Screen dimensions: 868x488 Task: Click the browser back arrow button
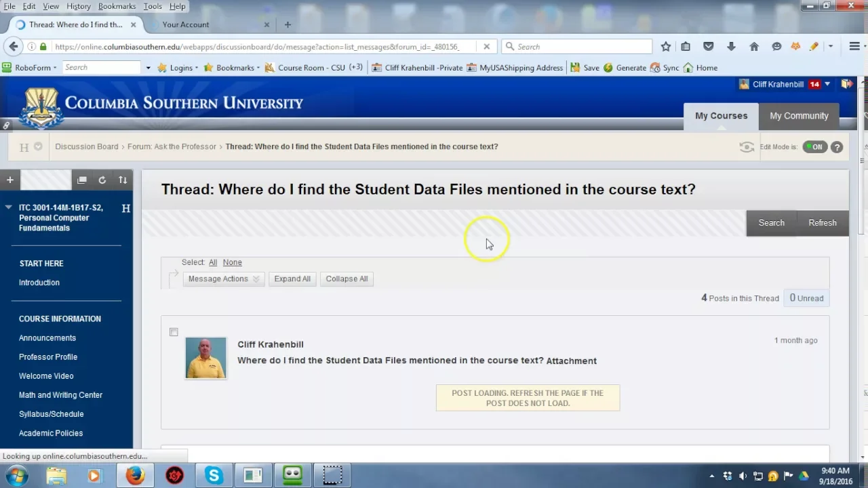coord(14,46)
